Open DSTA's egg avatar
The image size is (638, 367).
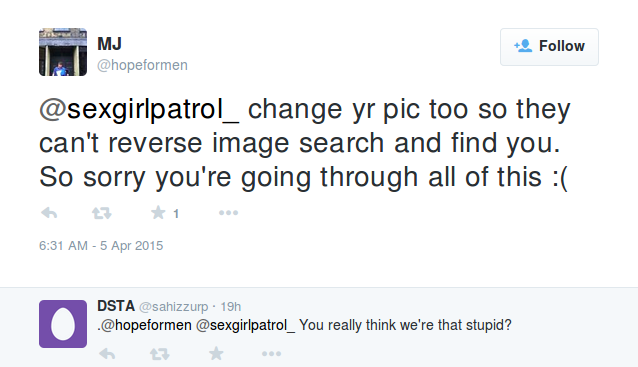click(63, 324)
